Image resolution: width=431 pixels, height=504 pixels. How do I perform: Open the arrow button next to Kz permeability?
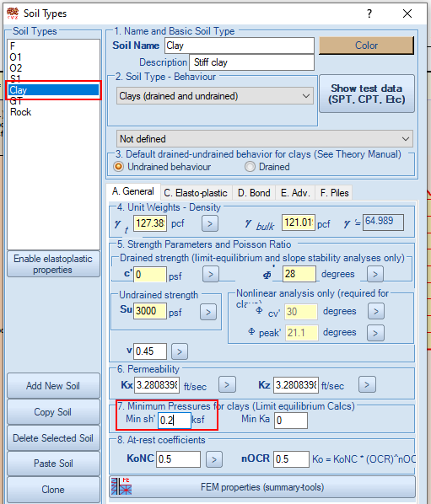click(x=367, y=384)
